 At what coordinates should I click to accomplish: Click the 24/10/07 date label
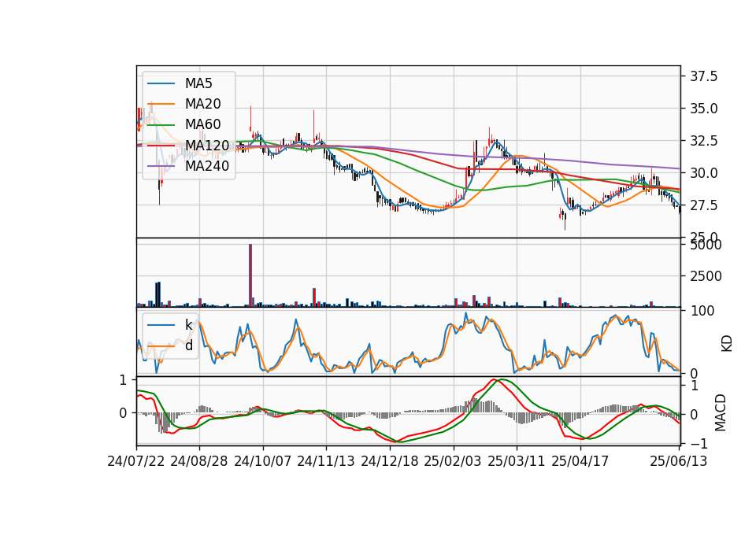pos(263,461)
